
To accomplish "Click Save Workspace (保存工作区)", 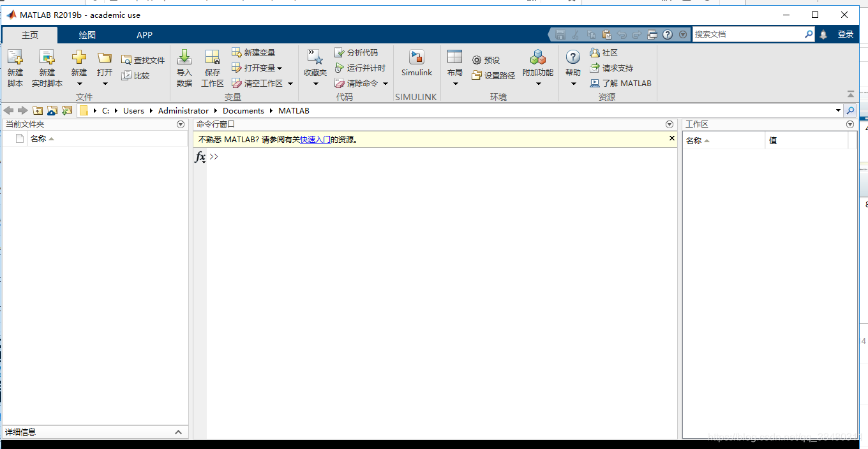I will pos(213,68).
